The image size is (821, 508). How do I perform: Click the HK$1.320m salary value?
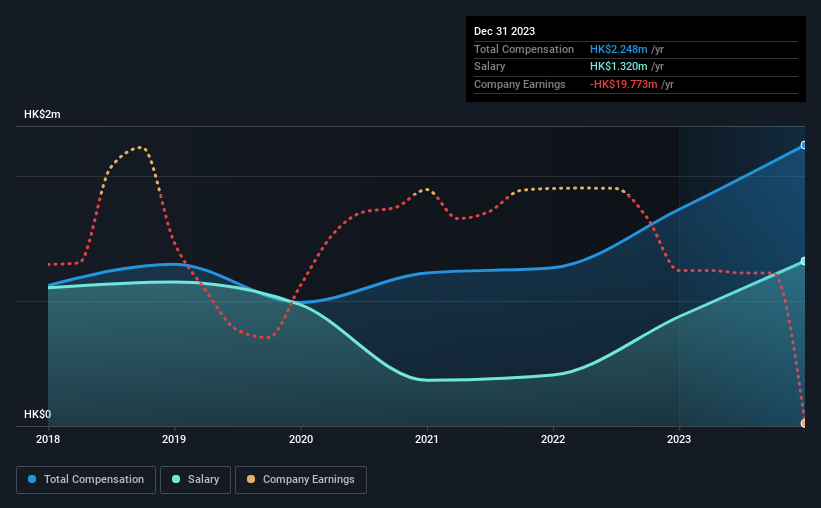click(618, 67)
